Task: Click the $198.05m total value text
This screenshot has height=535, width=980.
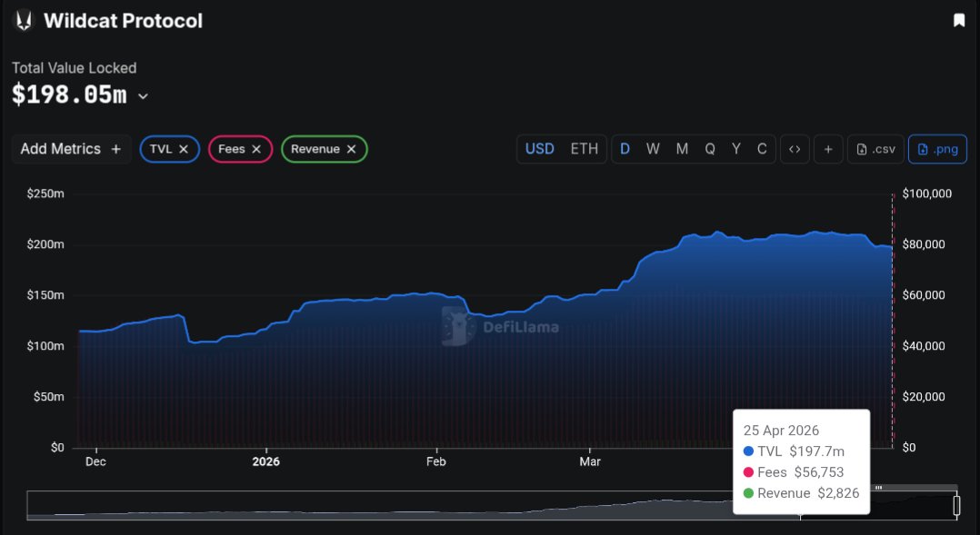Action: 69,94
